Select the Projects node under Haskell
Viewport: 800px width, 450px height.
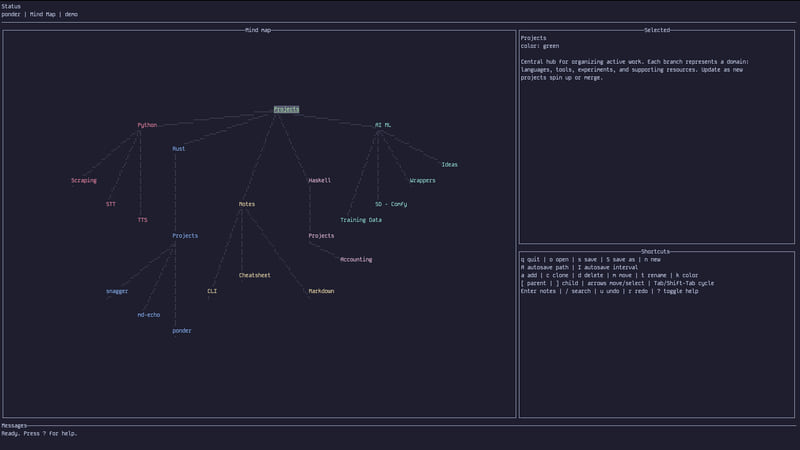click(x=321, y=236)
